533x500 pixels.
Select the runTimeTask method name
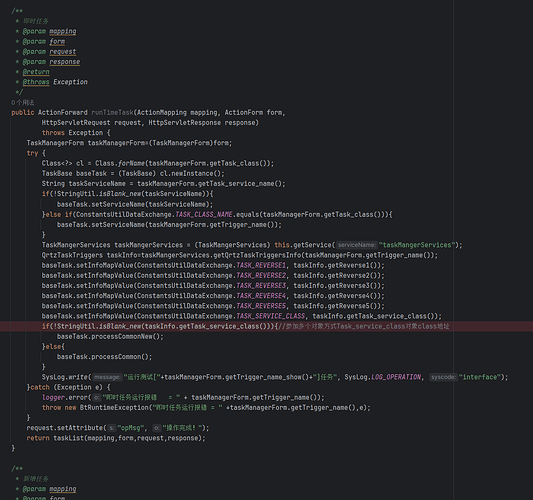point(113,113)
